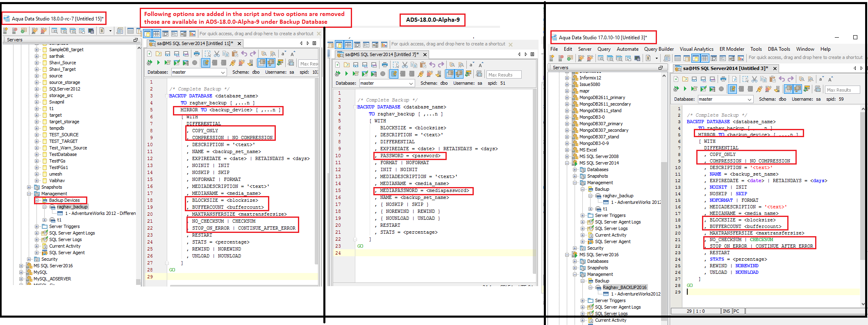The width and height of the screenshot is (868, 325).
Task: Click Open File icon in Untitled 11 window
Action: click(159, 54)
